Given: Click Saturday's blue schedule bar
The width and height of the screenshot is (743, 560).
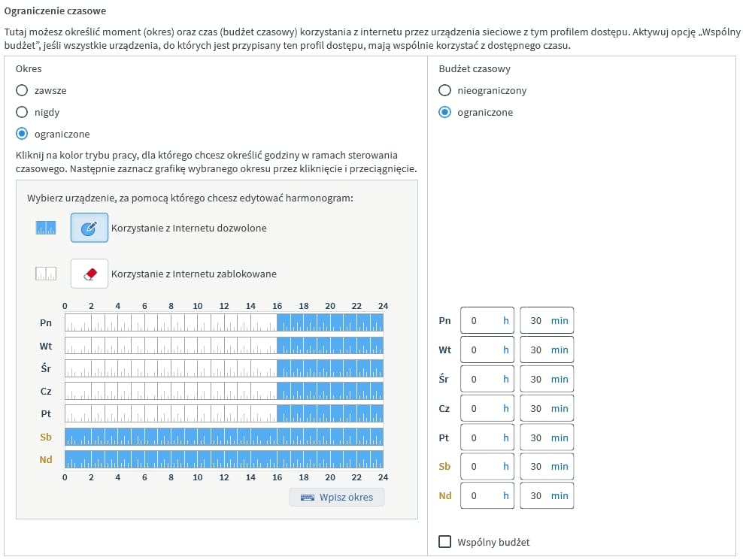Looking at the screenshot, I should coord(223,437).
